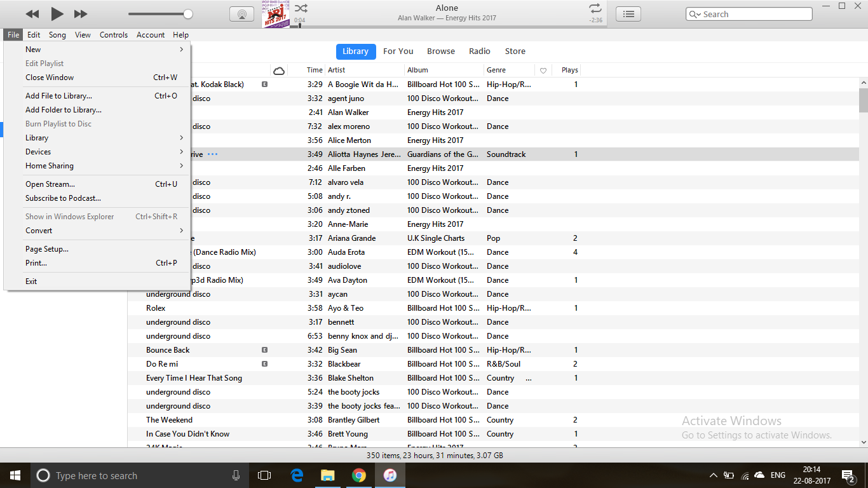Expand the Devices submenu
The width and height of the screenshot is (868, 488).
97,152
